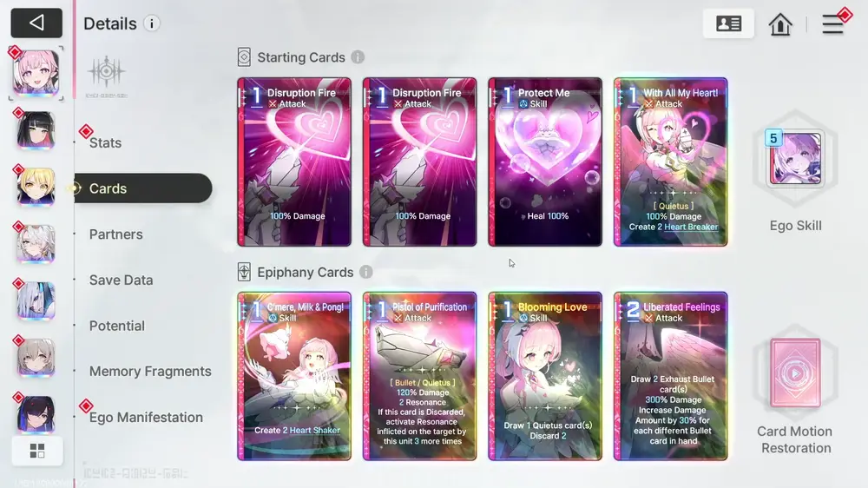Go to Memory Fragments
Image resolution: width=868 pixels, height=488 pixels.
tap(150, 371)
